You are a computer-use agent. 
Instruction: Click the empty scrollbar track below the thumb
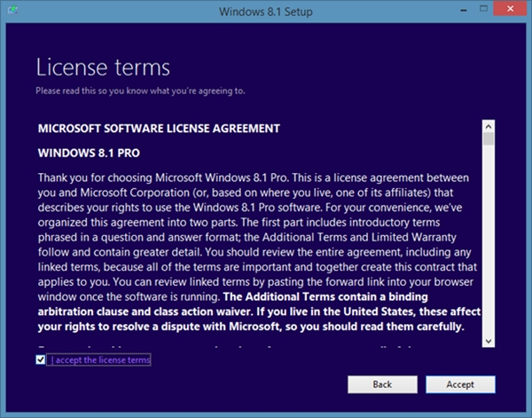point(488,248)
